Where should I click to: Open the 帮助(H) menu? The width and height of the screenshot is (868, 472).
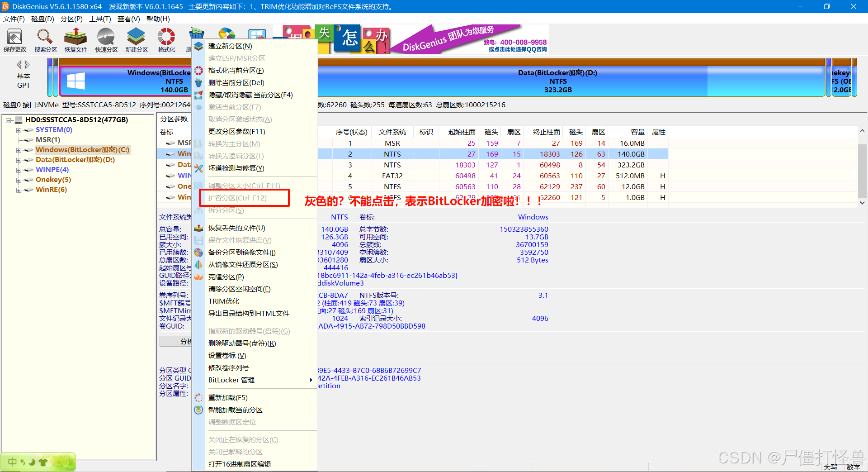[158, 19]
